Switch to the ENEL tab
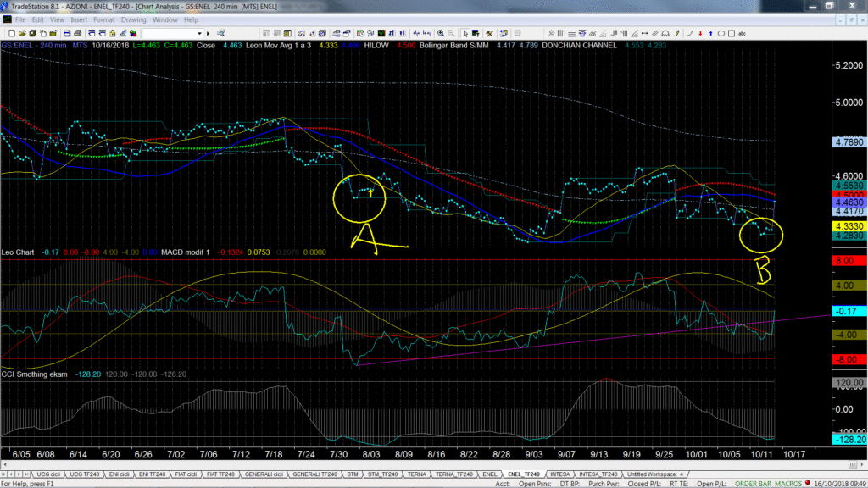The width and height of the screenshot is (868, 488). point(489,474)
